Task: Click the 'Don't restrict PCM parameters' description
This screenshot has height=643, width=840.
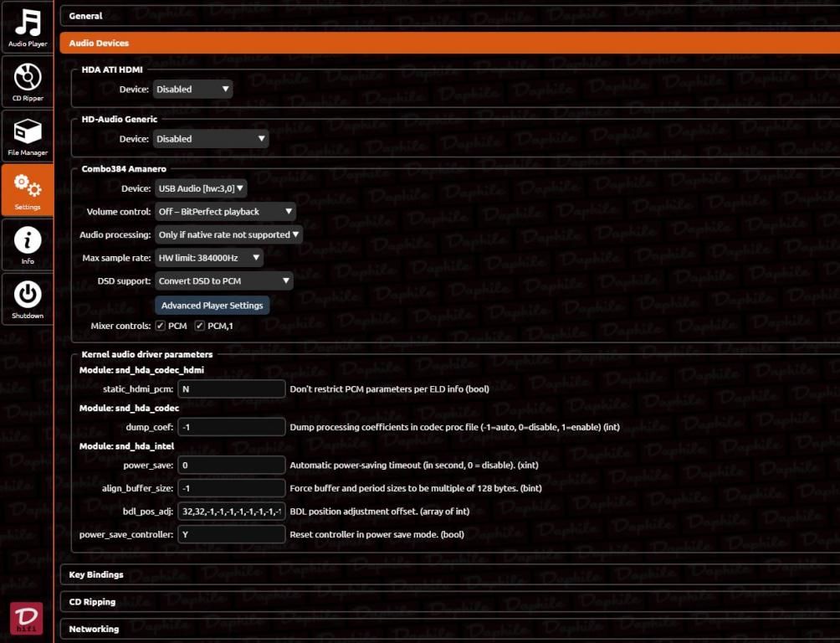Action: pos(389,389)
